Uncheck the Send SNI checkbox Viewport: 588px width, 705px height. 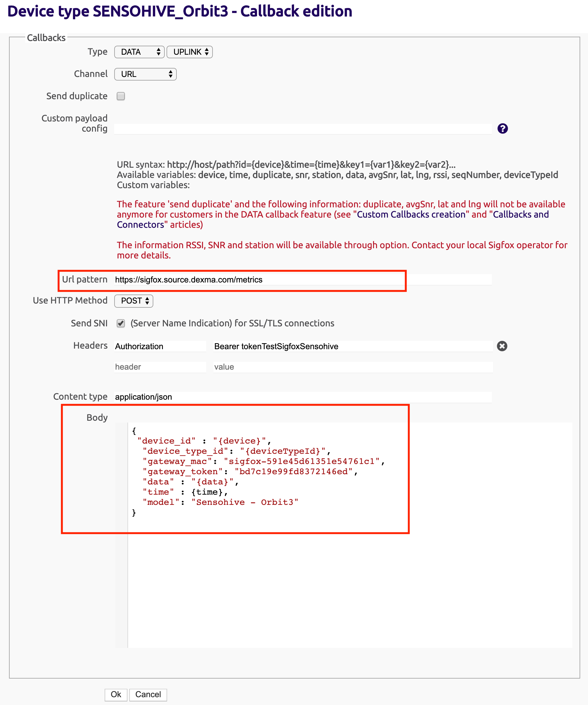point(121,323)
